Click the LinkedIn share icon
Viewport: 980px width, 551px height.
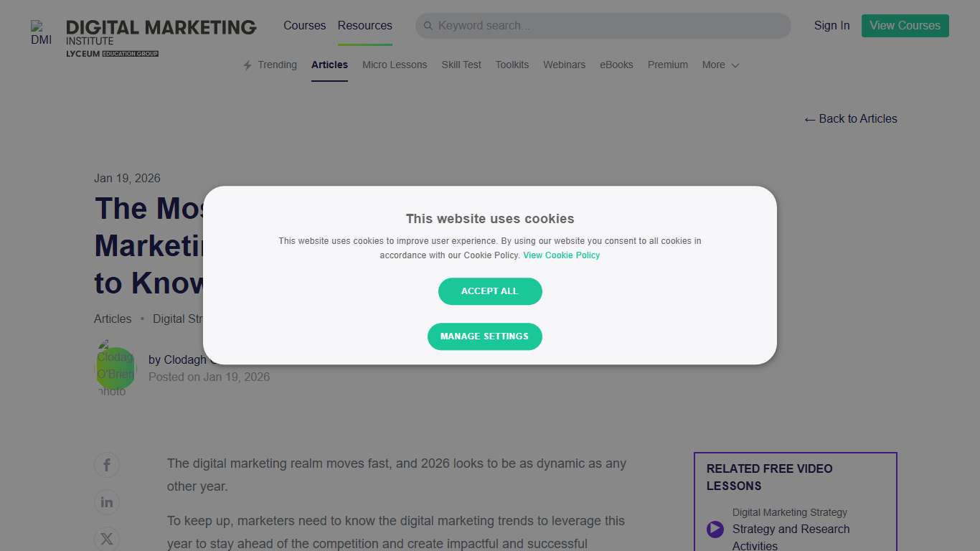(106, 502)
